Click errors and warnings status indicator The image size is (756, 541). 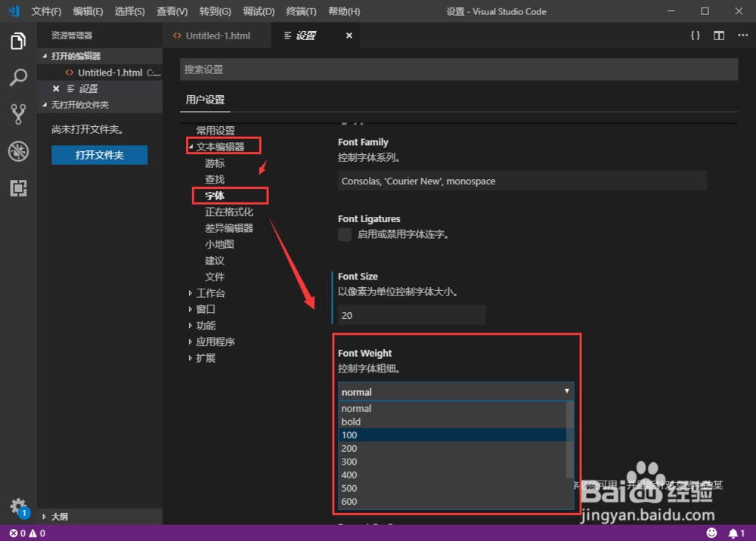tap(27, 533)
